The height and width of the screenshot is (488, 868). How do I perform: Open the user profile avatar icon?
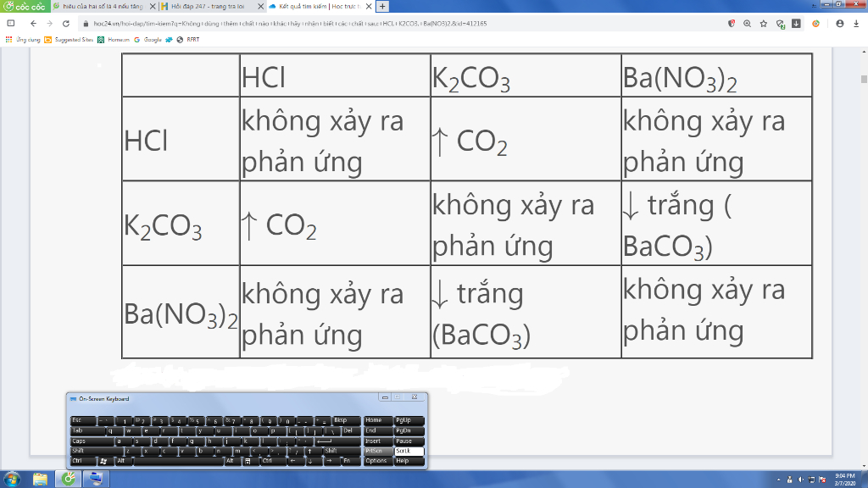(840, 24)
